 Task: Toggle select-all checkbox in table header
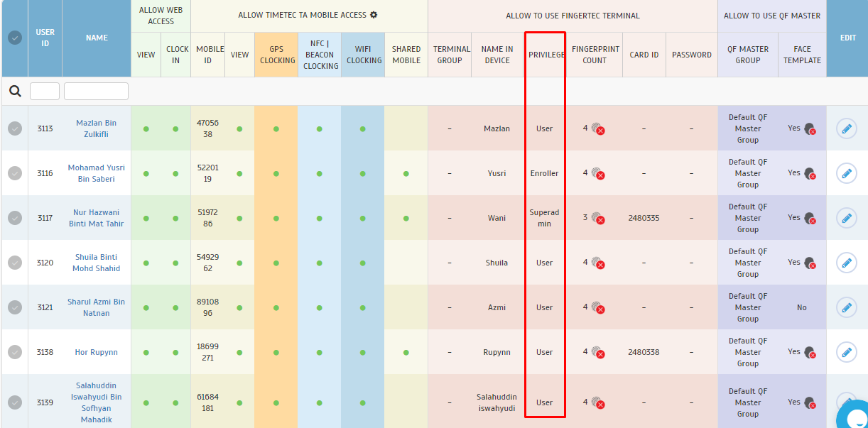tap(14, 38)
